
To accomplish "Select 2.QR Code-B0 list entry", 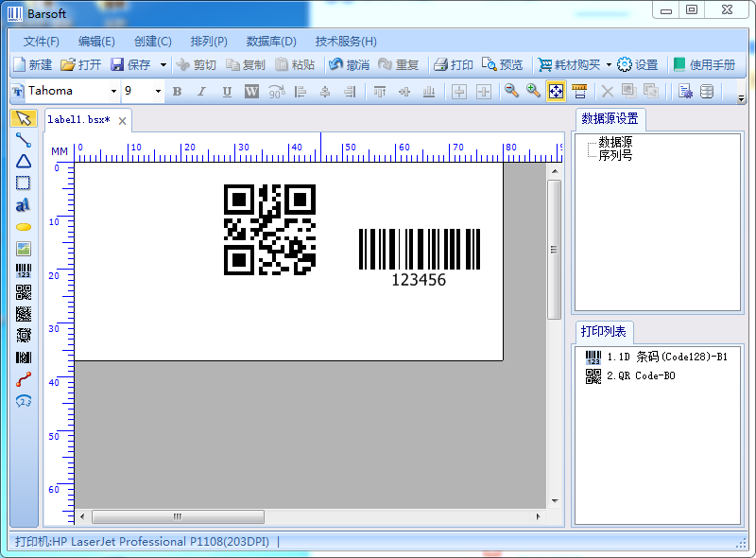I will point(630,376).
